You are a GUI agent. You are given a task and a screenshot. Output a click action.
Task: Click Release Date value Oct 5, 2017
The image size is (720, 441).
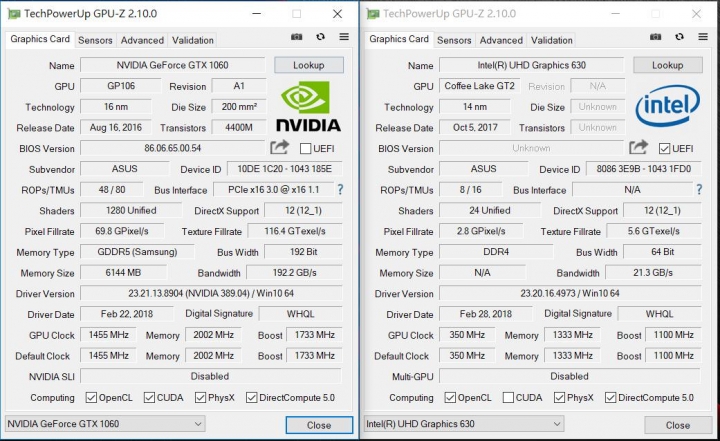click(475, 127)
